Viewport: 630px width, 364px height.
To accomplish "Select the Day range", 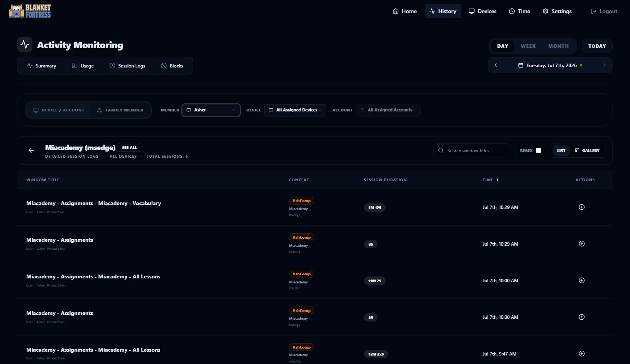I will tap(503, 46).
